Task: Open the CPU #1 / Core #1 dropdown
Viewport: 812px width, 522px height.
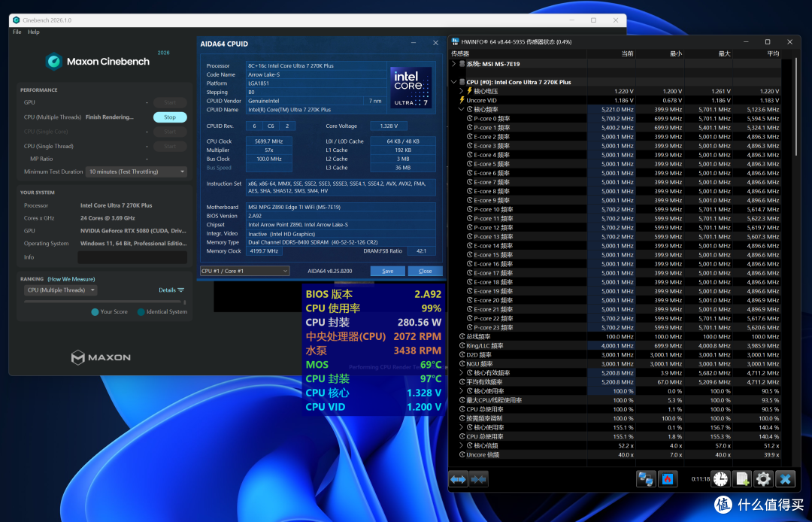Action: pos(244,271)
